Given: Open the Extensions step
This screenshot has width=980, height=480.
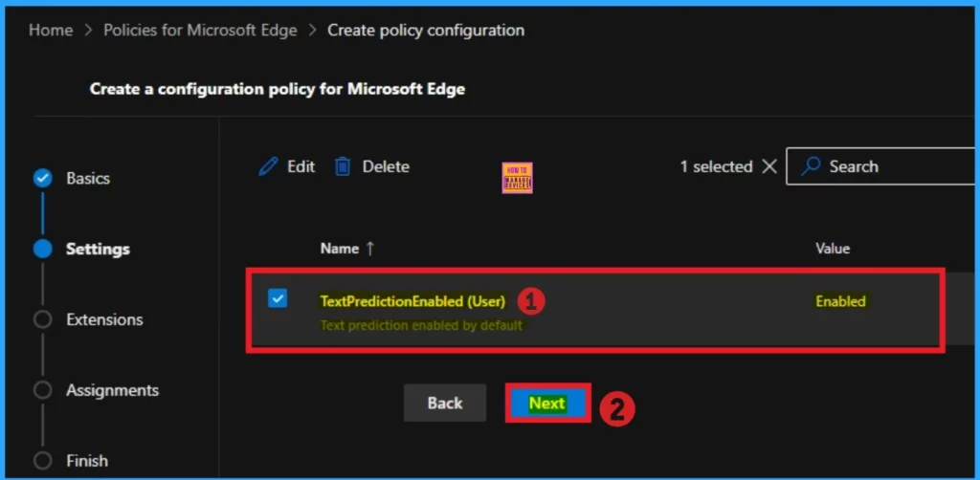Looking at the screenshot, I should pos(104,319).
